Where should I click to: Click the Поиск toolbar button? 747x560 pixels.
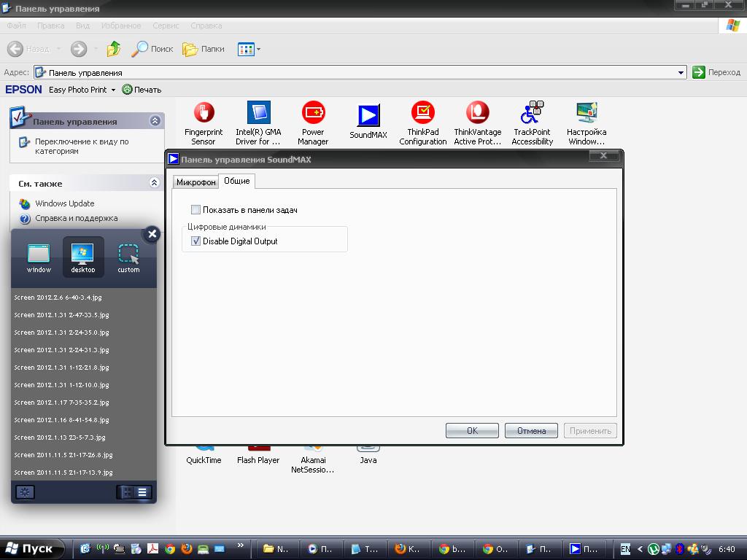click(152, 49)
